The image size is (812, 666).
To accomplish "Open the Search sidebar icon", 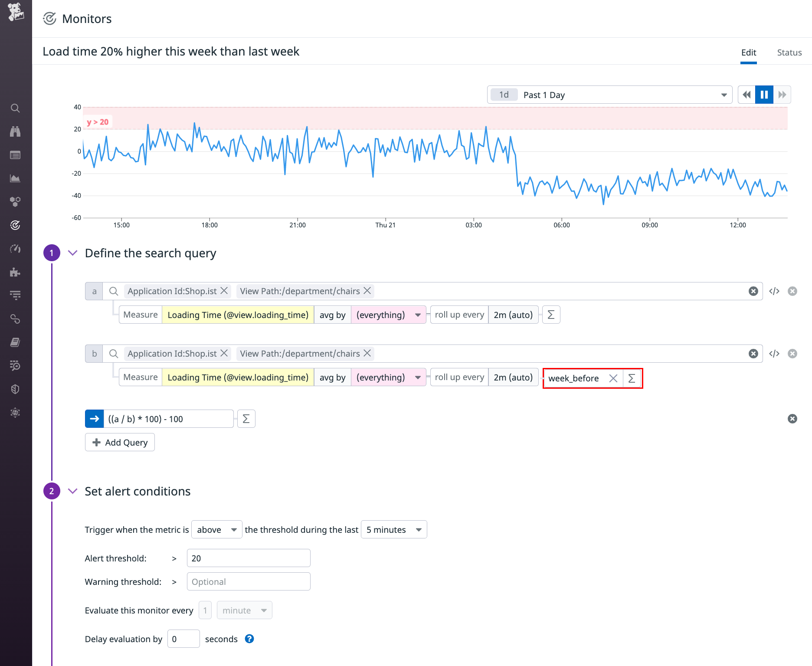I will (15, 108).
